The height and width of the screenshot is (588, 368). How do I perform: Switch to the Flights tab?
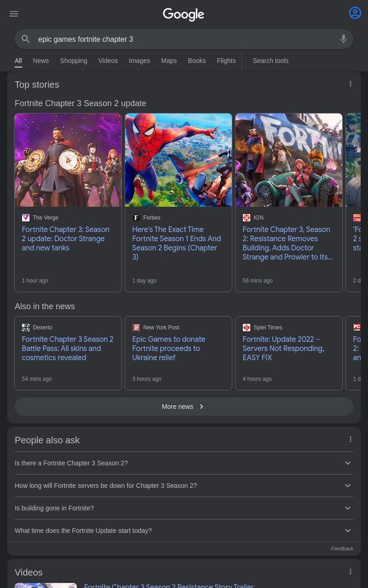226,61
